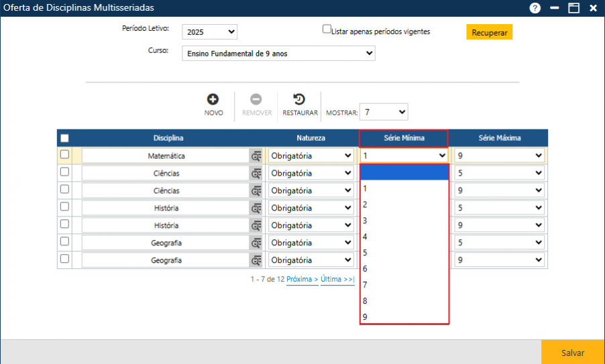Open the Período Letivo 2025 dropdown

tap(209, 32)
